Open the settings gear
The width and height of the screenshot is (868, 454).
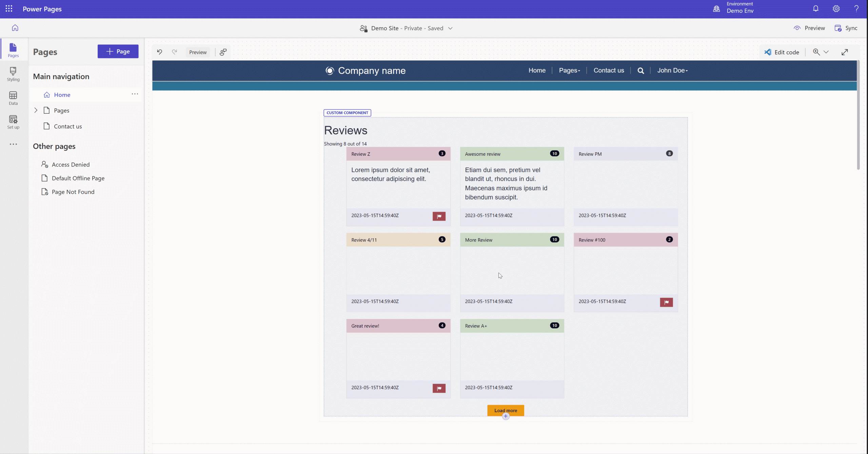[836, 8]
